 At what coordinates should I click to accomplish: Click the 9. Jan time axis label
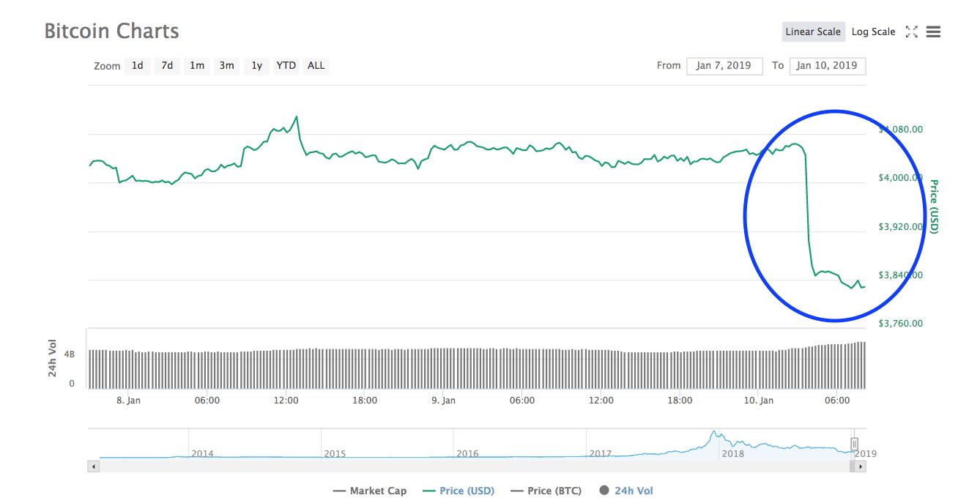444,401
